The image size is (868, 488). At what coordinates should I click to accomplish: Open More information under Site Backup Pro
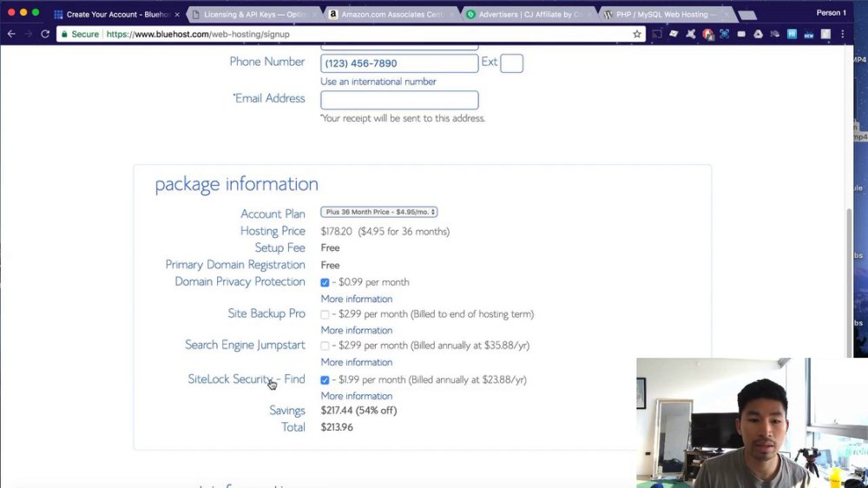point(357,330)
